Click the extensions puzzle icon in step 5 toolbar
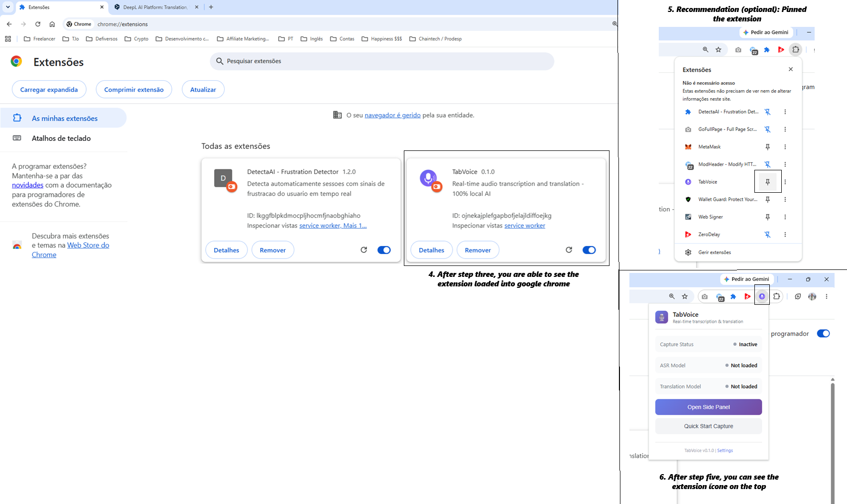The image size is (847, 504). [796, 49]
